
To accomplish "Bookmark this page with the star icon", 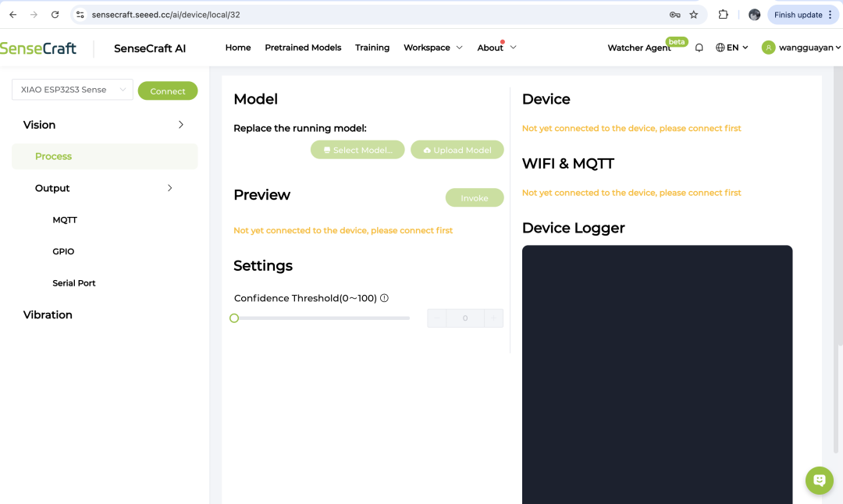I will [694, 15].
